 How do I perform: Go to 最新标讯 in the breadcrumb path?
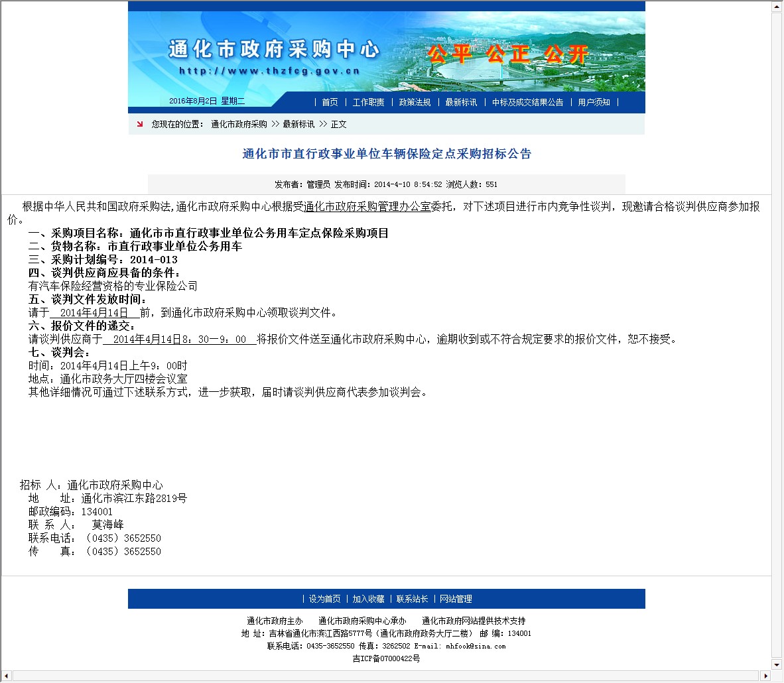[298, 124]
